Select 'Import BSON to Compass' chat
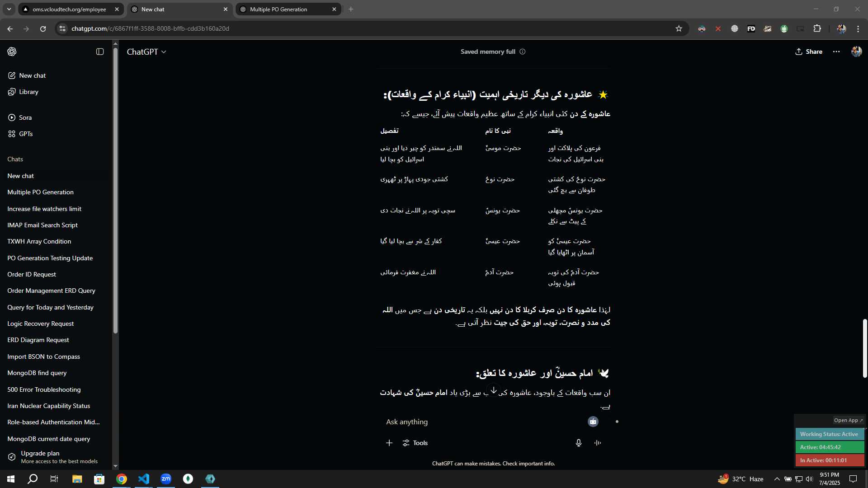Screen dimensions: 868x488 pyautogui.click(x=56, y=357)
